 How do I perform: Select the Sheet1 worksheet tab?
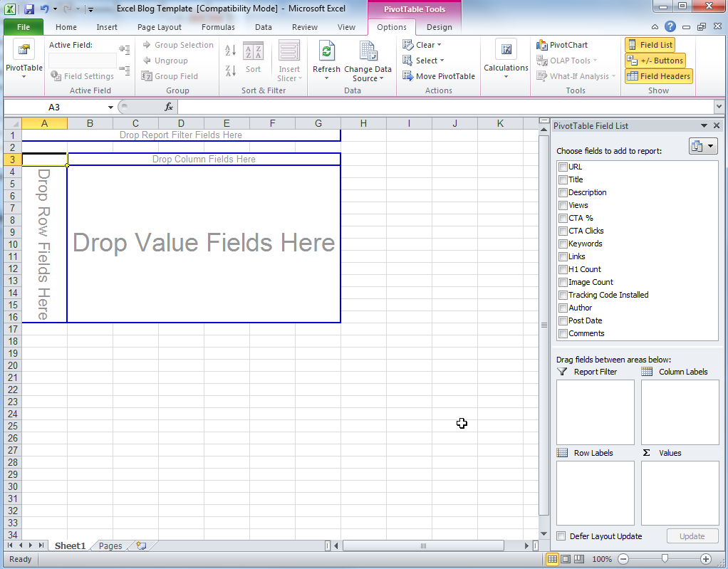(x=70, y=545)
